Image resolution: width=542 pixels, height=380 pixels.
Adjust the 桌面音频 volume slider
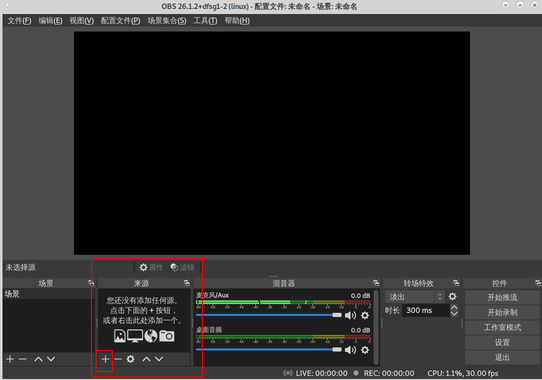coord(269,350)
